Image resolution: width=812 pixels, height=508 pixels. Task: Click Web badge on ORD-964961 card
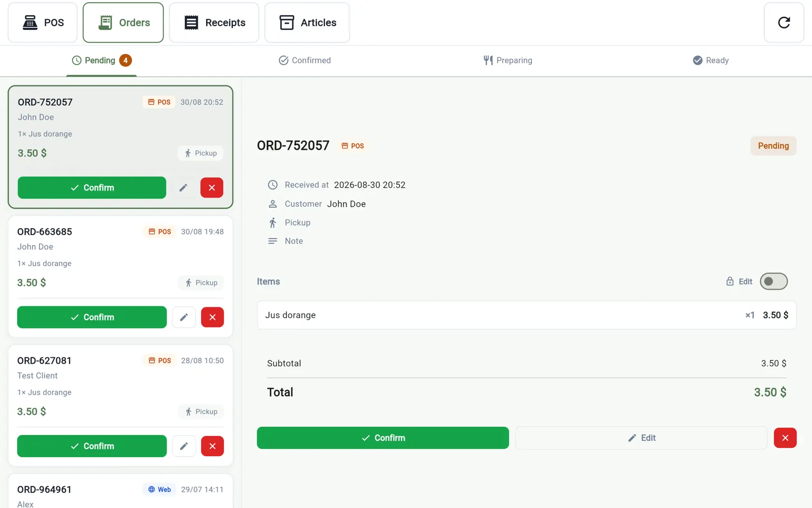tap(159, 490)
